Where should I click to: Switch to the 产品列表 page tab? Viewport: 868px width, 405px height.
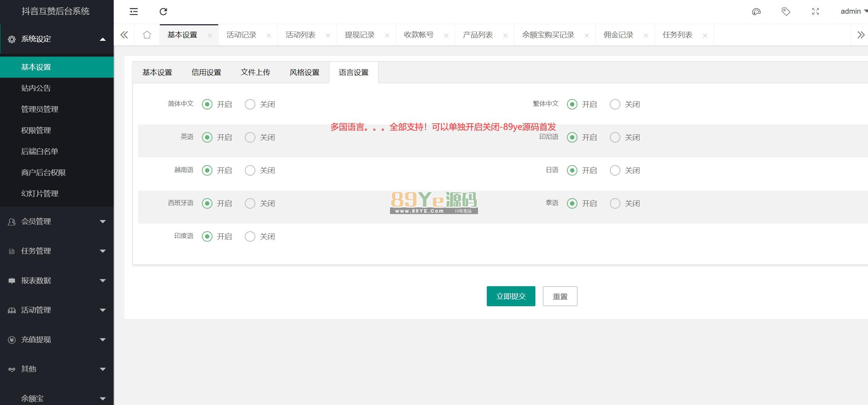pos(478,35)
